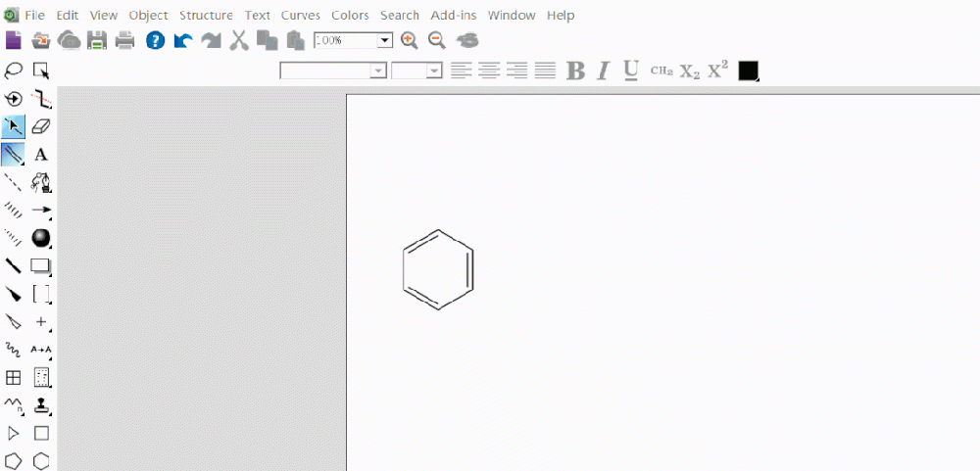980x471 pixels.
Task: Open the black color swatch
Action: [x=748, y=71]
